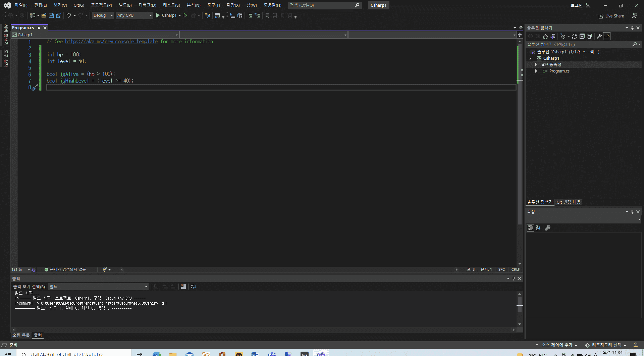Toggle word wrap in Output panel
The image size is (644, 356).
[x=194, y=287]
